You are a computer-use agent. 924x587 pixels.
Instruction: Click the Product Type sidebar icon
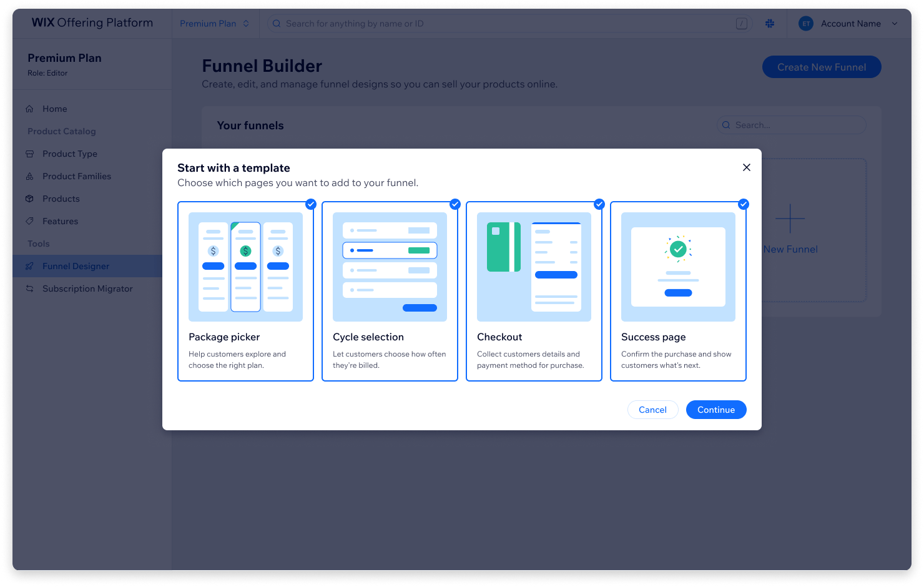29,154
